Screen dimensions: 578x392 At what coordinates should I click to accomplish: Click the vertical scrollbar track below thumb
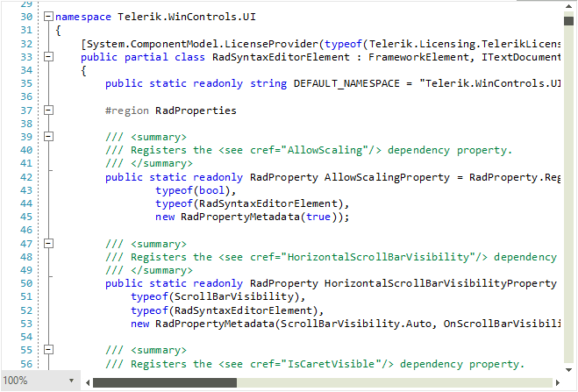coord(568,194)
